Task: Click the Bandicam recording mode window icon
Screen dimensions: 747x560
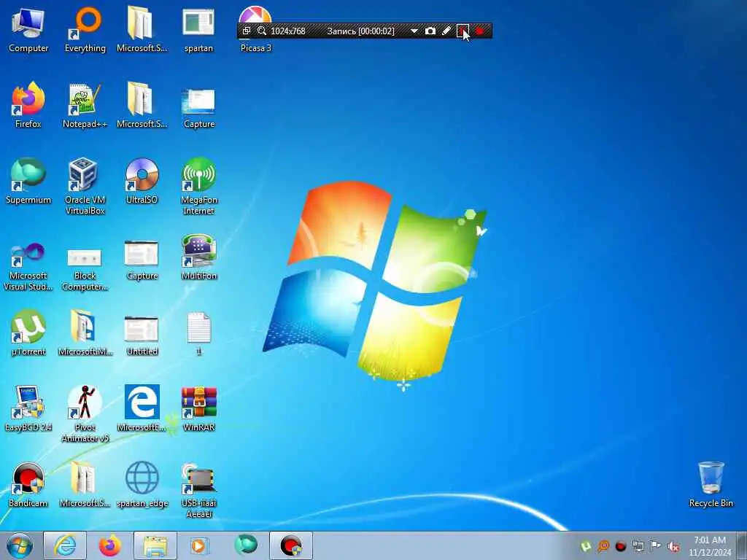Action: coord(247,31)
